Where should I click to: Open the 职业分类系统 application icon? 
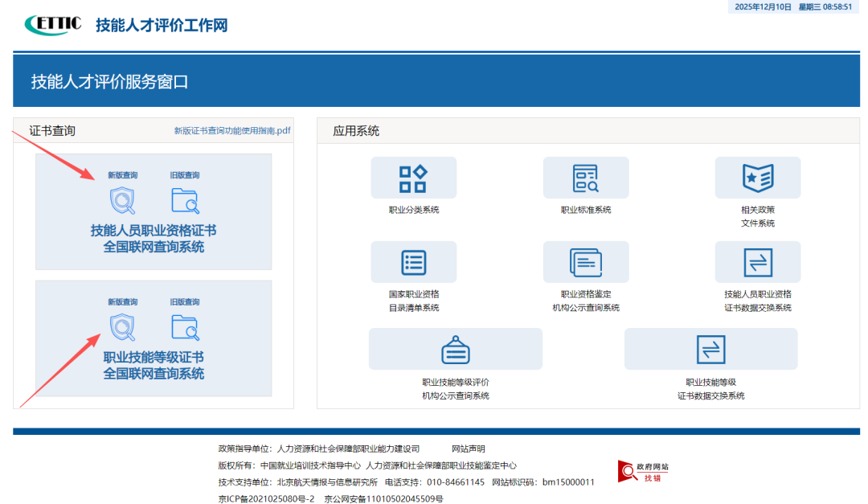pyautogui.click(x=413, y=178)
